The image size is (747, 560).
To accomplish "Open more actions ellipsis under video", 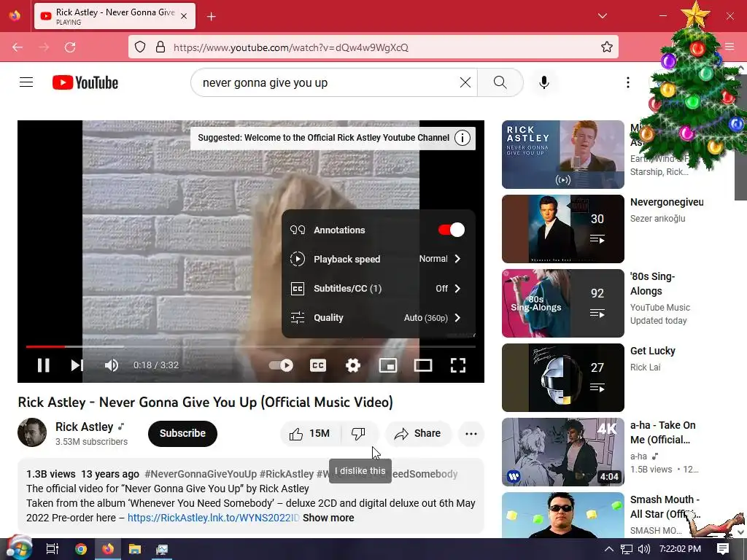I will pos(471,434).
